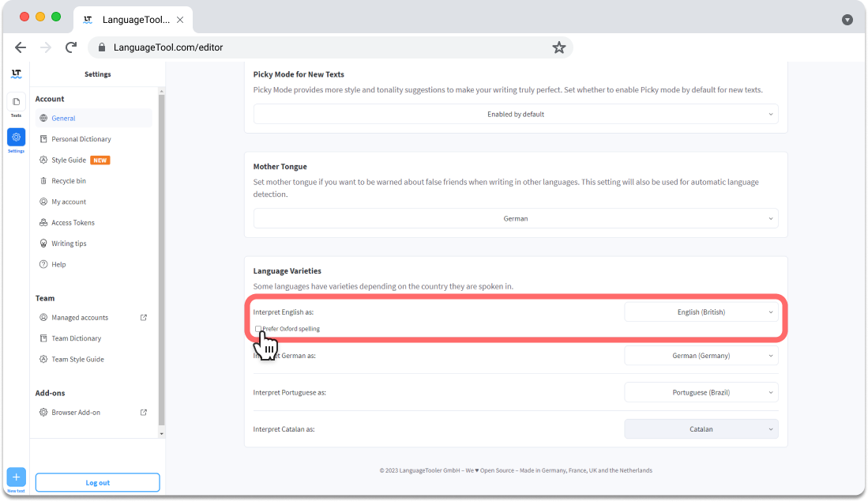The image size is (868, 502).
Task: Click the Team Style Guide icon
Action: click(x=43, y=359)
